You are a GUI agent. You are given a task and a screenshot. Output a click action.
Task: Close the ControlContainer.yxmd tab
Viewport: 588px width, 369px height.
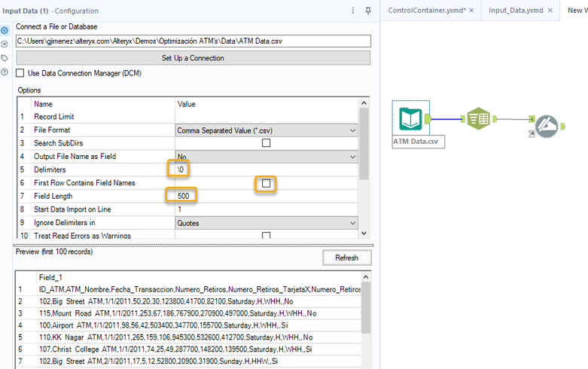tap(472, 11)
